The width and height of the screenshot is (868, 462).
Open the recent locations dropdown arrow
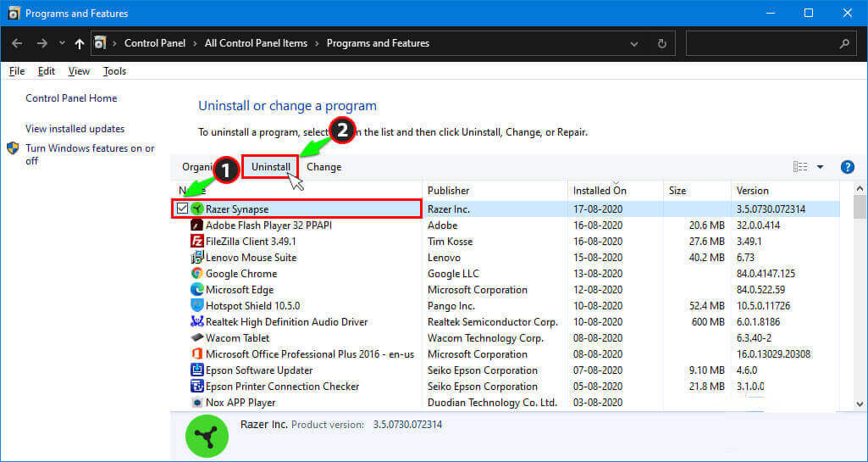tap(62, 43)
